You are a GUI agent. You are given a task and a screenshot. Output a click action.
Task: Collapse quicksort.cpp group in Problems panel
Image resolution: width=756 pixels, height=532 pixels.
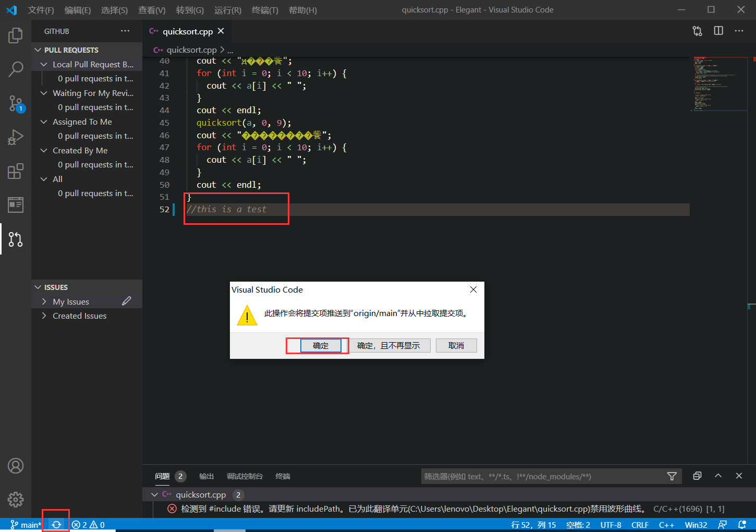pos(154,494)
